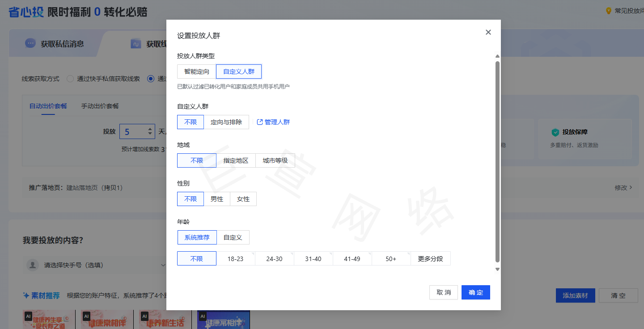
Task: Expand 更多分段 for additional age segments
Action: 430,258
